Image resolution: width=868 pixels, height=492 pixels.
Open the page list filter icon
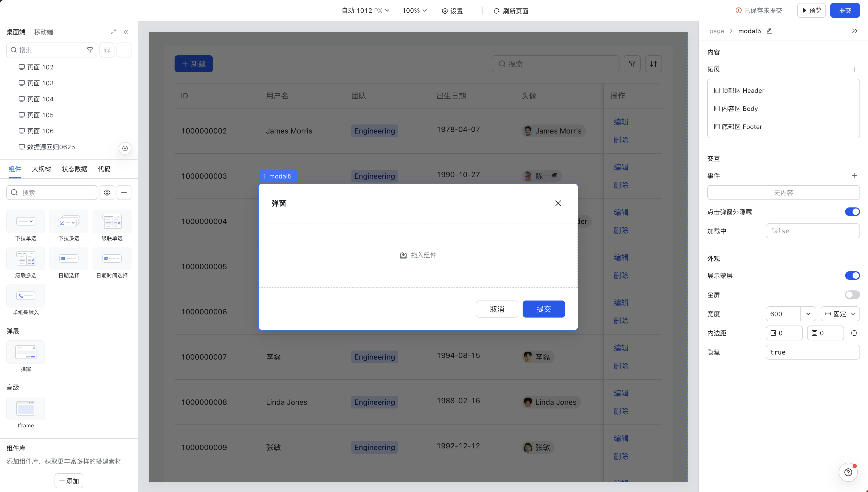pos(90,50)
